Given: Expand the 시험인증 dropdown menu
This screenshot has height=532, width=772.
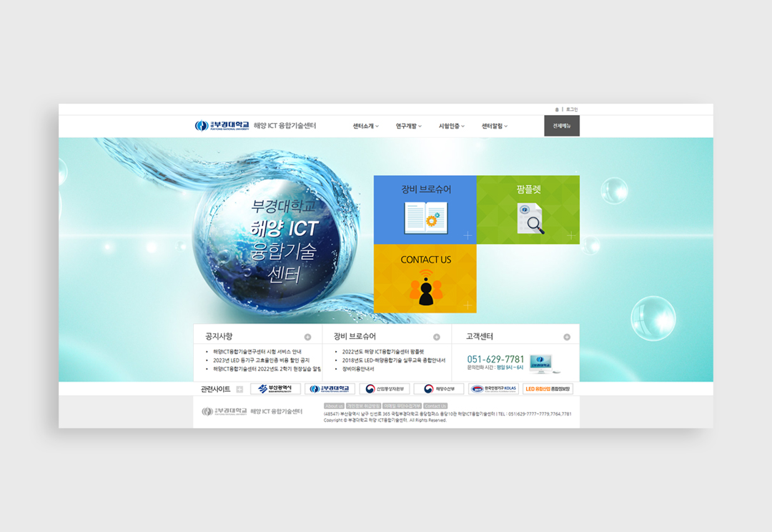Looking at the screenshot, I should (x=451, y=127).
